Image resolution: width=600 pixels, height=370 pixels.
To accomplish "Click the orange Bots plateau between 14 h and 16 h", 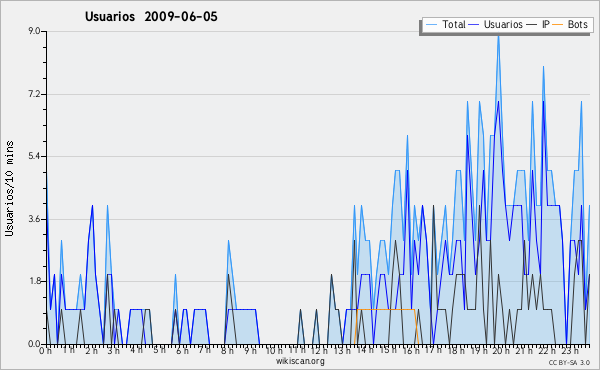I will pos(386,309).
